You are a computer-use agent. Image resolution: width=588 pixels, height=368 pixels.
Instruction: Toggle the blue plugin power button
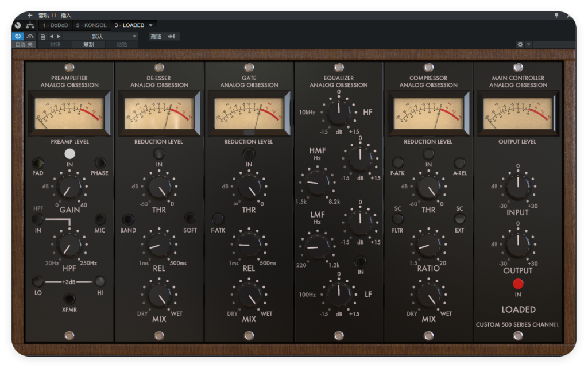point(18,36)
